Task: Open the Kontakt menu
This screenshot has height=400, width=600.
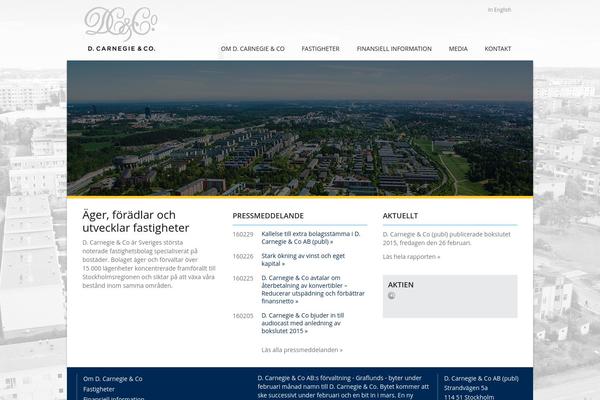Action: tap(498, 49)
